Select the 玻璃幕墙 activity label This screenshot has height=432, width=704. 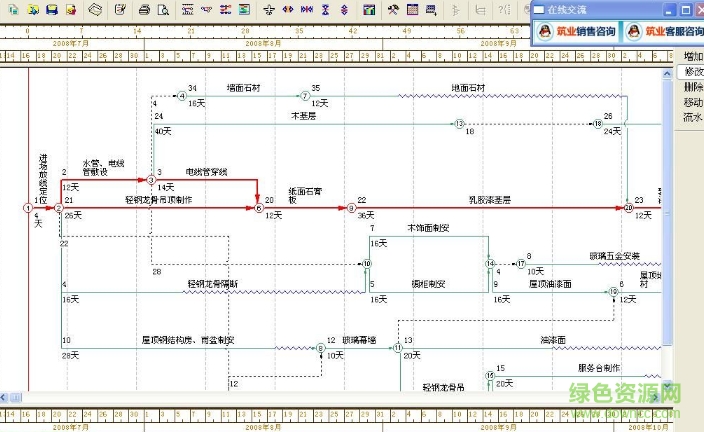359,340
